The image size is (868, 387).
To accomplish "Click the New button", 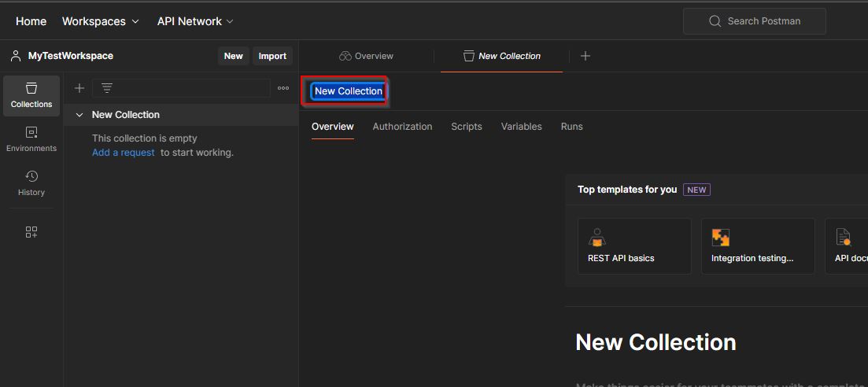I will point(233,56).
